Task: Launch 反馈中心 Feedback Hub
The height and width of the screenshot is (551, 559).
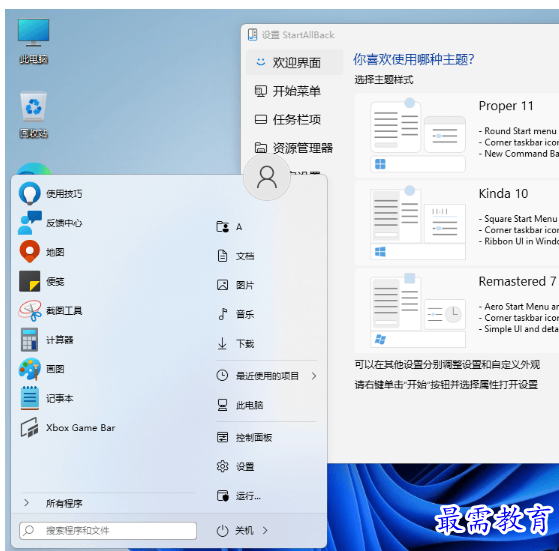Action: 51,223
